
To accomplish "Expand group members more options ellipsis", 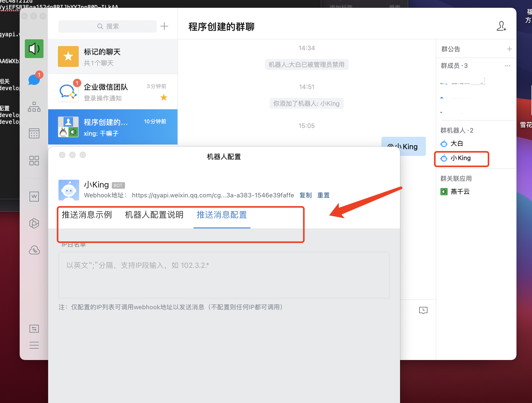I will (x=507, y=66).
